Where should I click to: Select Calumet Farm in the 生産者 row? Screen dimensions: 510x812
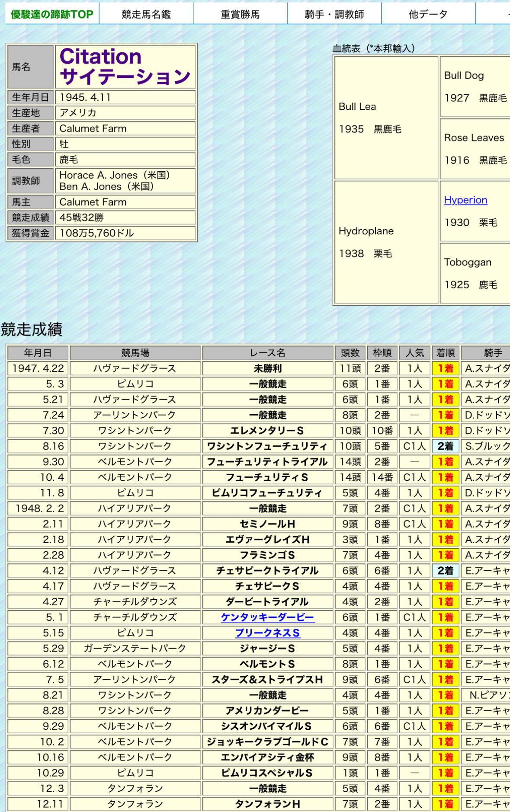[93, 128]
